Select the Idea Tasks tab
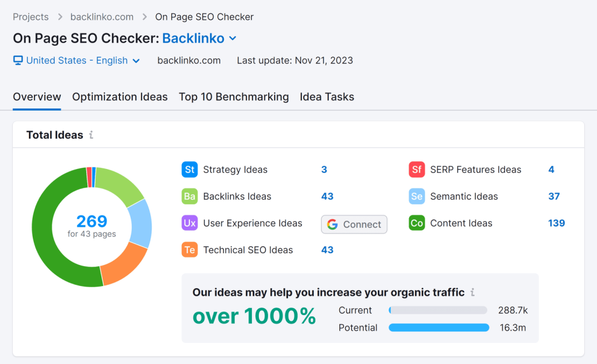Viewport: 597px width, 364px height. [x=326, y=97]
